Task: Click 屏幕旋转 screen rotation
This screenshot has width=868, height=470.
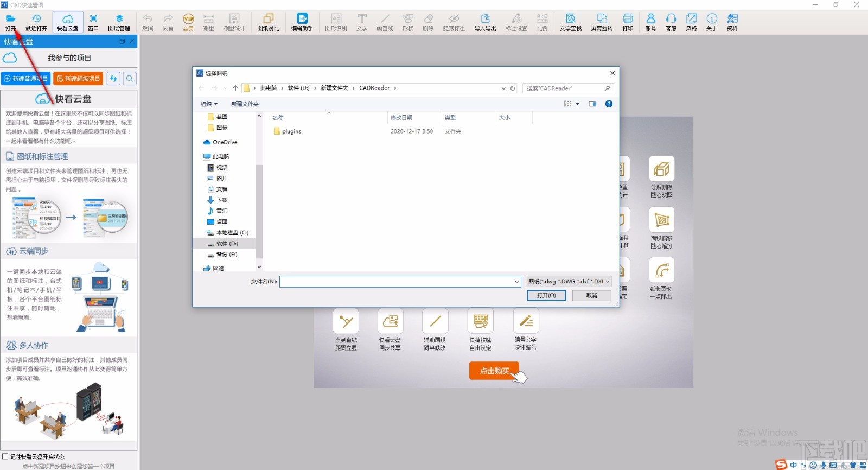Action: (602, 22)
